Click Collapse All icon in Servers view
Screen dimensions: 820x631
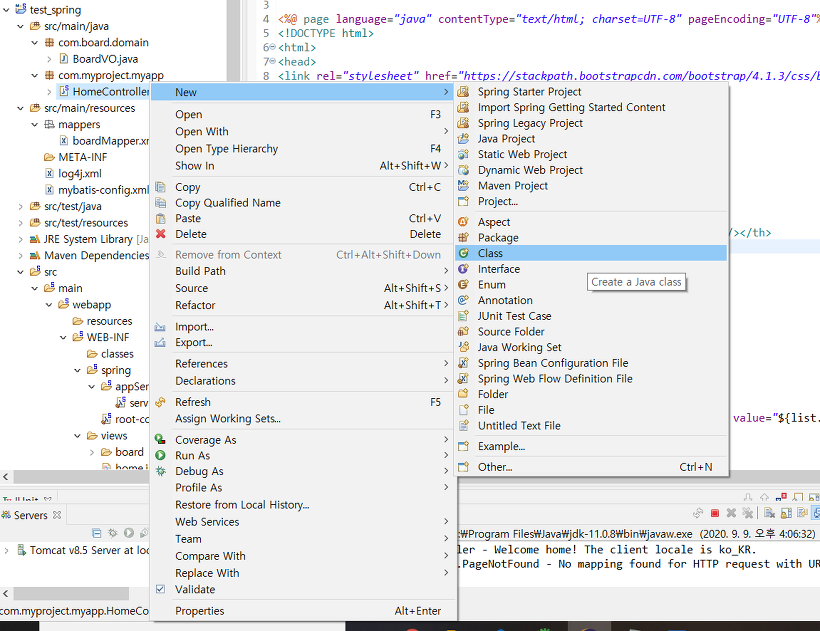pyautogui.click(x=96, y=533)
